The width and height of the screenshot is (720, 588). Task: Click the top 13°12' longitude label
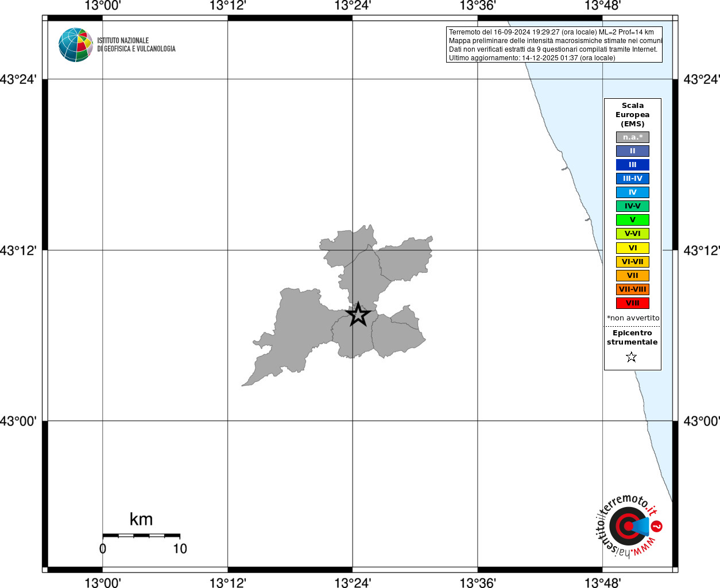tap(228, 6)
